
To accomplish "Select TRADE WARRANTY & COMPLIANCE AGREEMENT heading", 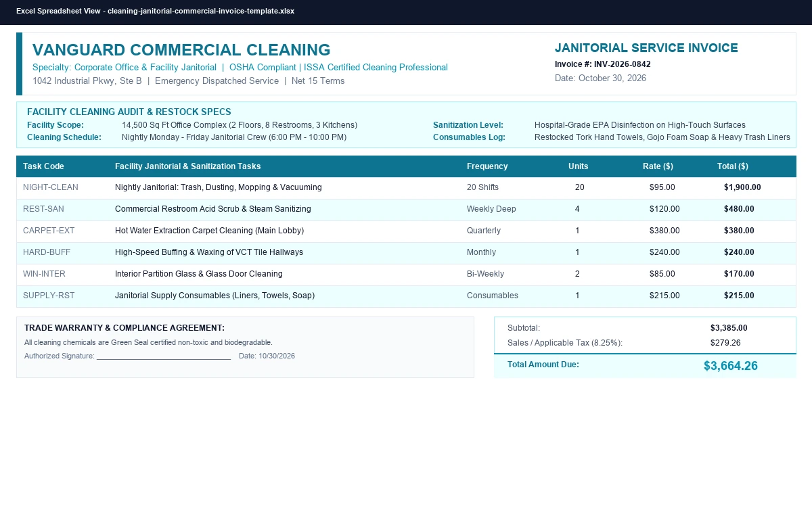I will click(125, 328).
